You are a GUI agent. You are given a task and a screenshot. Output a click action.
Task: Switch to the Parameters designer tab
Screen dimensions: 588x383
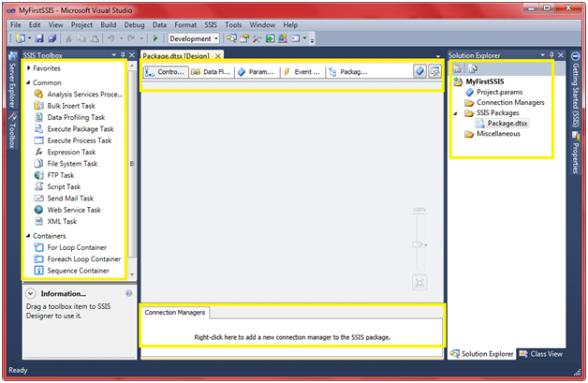tap(257, 72)
